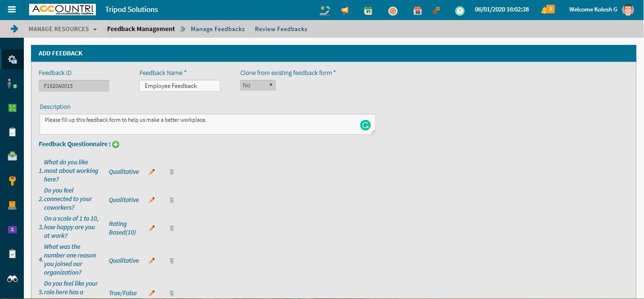The width and height of the screenshot is (644, 299).
Task: Select question text 'Do you feel connected'
Action: (x=68, y=199)
